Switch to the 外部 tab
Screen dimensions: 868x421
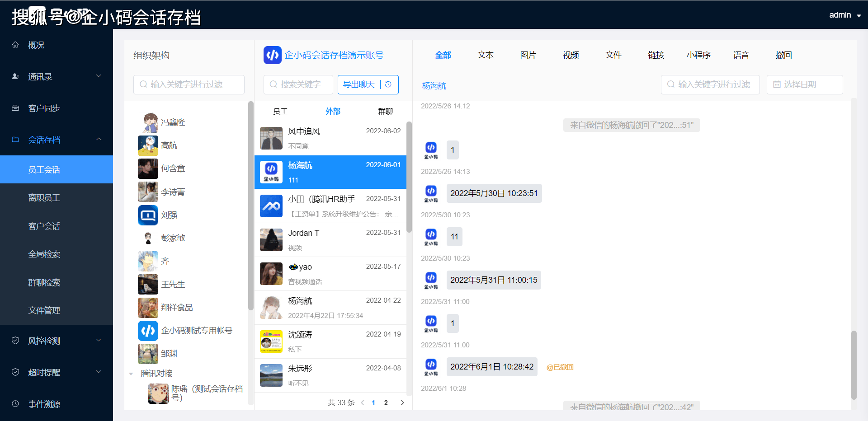click(x=333, y=111)
